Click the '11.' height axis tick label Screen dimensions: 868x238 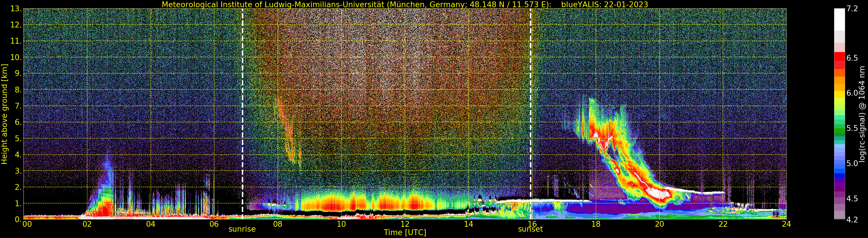(x=16, y=41)
